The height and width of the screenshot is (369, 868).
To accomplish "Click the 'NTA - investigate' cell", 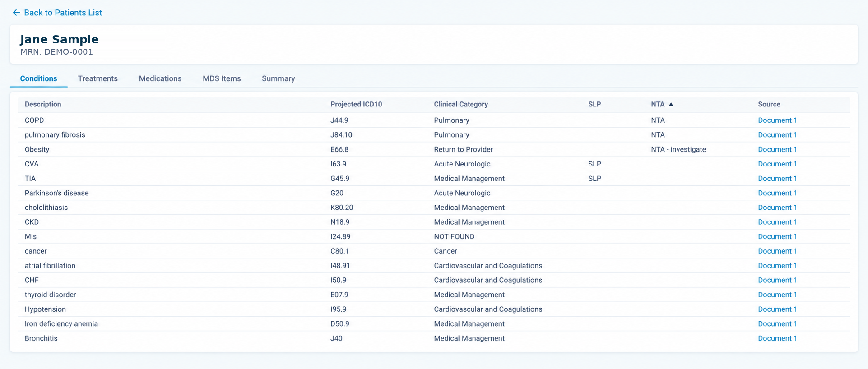I will [678, 149].
